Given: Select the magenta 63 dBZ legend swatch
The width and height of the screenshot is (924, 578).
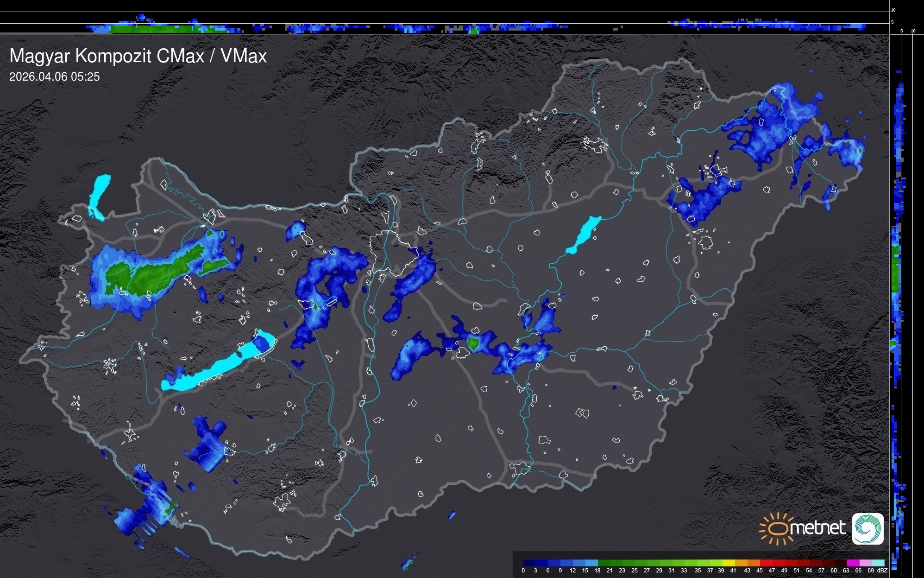Looking at the screenshot, I should tap(852, 563).
